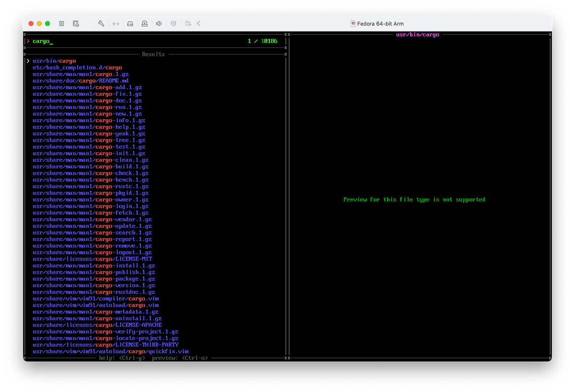
Task: Select cargo-install.1.gz man page result
Action: click(x=94, y=266)
